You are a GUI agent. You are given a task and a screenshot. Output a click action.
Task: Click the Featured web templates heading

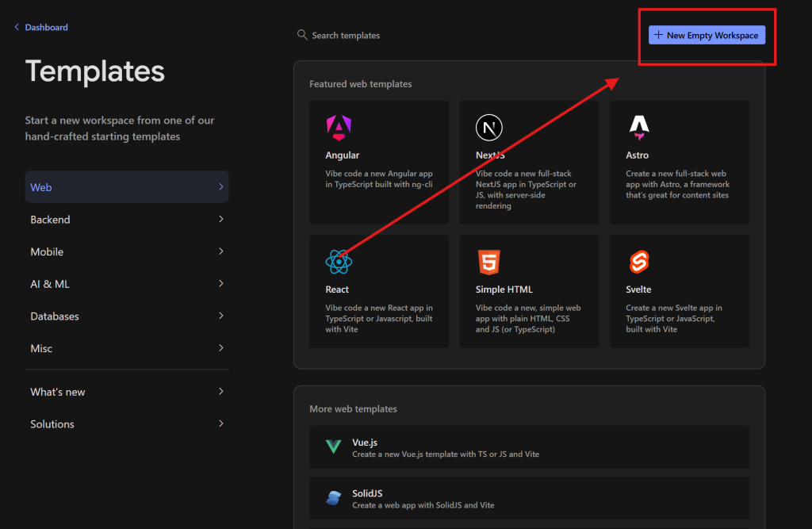(361, 84)
